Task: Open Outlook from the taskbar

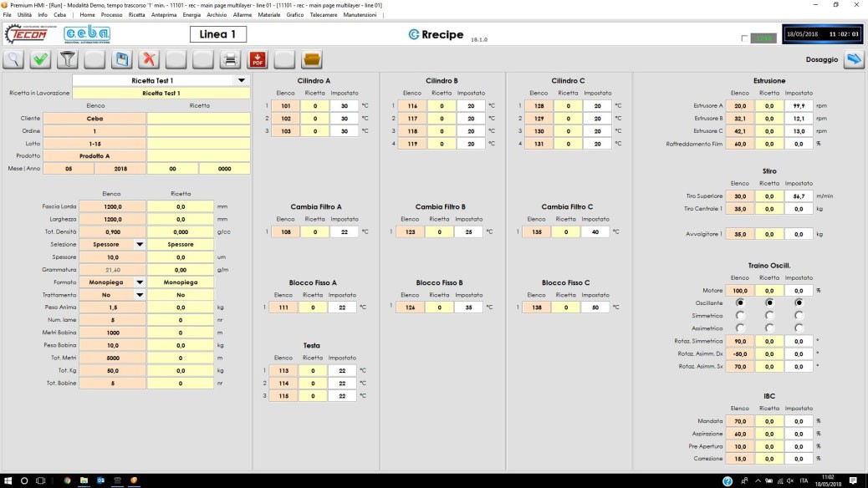Action: [x=100, y=480]
